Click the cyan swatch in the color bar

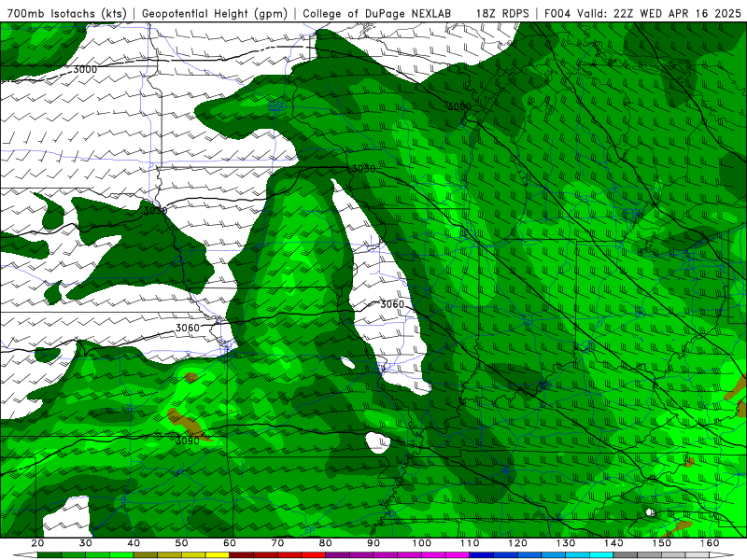[601, 556]
